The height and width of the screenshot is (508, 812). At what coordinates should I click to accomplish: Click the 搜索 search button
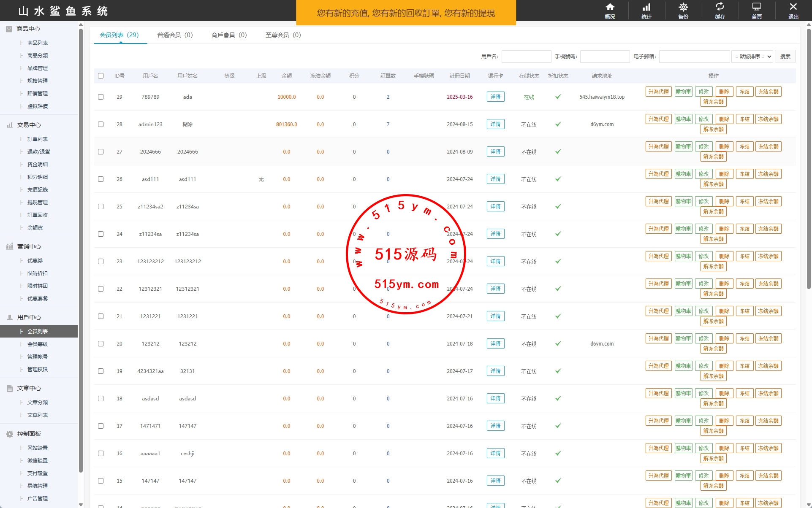pos(785,57)
